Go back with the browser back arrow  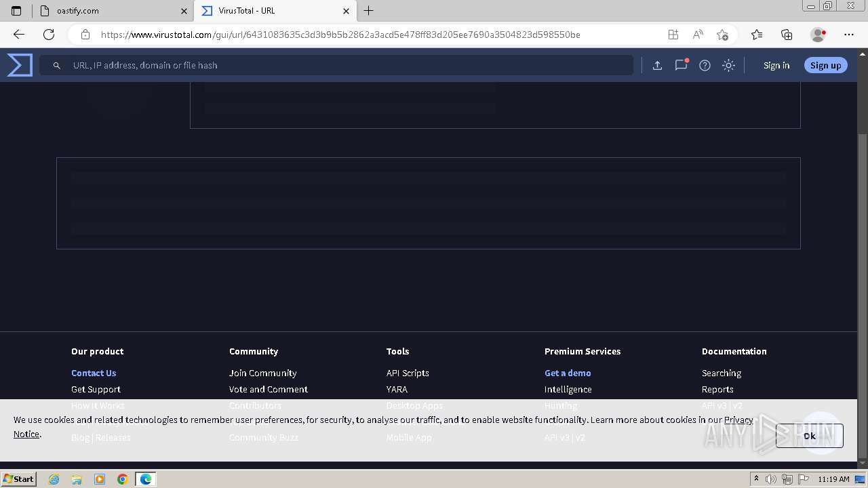coord(18,35)
